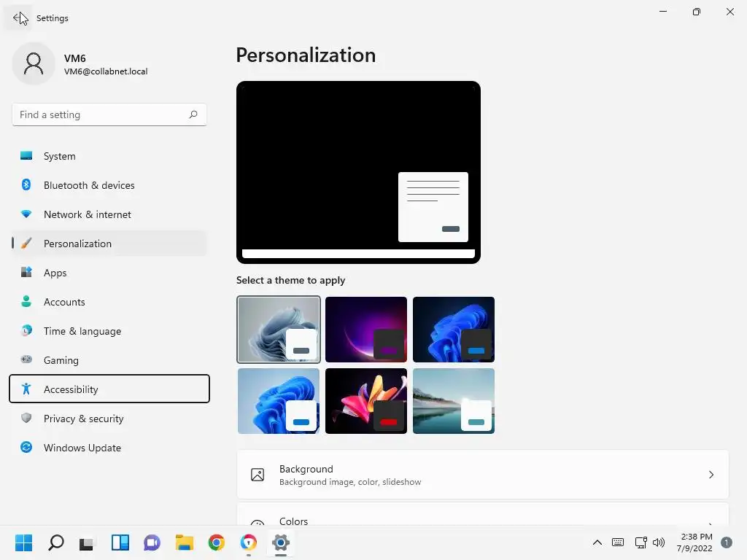Screen dimensions: 747x560
Task: Click the volume speaker tray icon
Action: point(659,542)
